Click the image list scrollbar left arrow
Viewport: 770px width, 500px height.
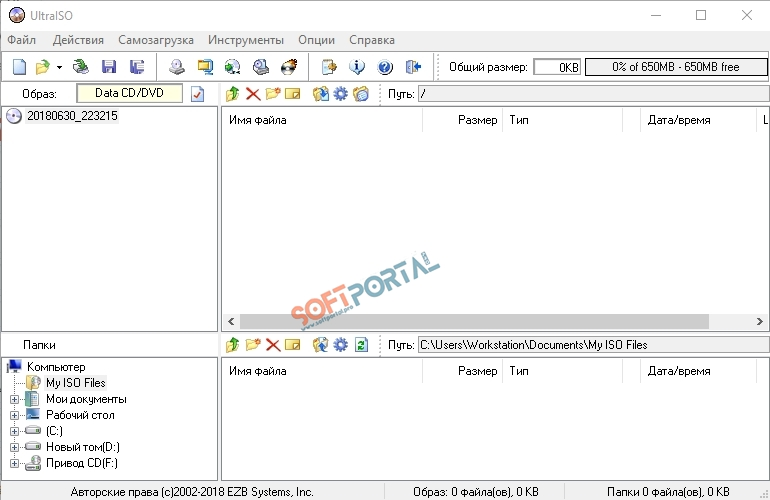pos(231,322)
